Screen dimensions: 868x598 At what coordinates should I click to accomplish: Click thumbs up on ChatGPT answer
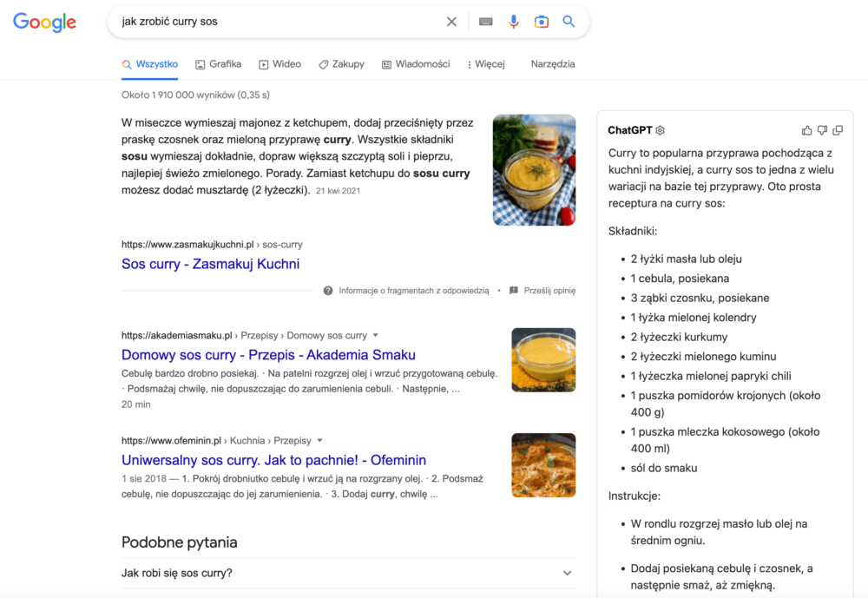click(807, 131)
